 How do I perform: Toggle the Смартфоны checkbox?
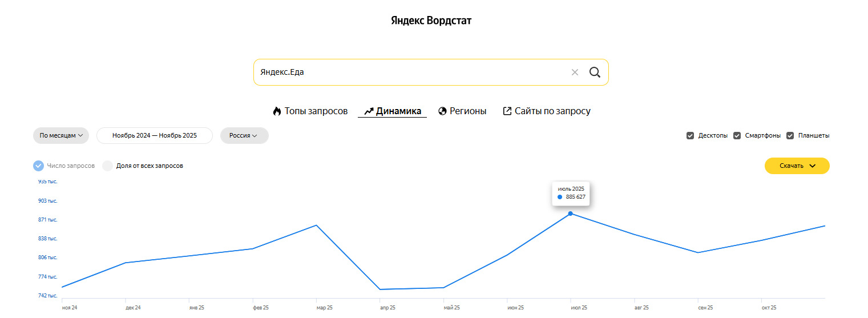click(x=737, y=136)
